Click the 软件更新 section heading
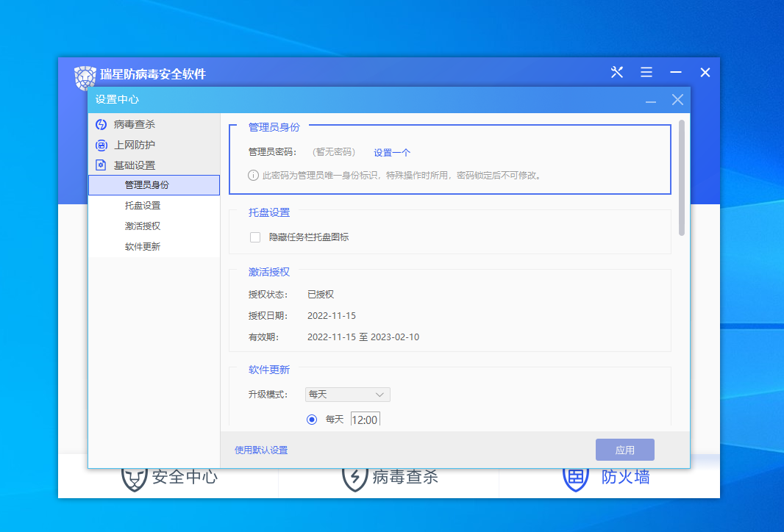 pos(269,370)
